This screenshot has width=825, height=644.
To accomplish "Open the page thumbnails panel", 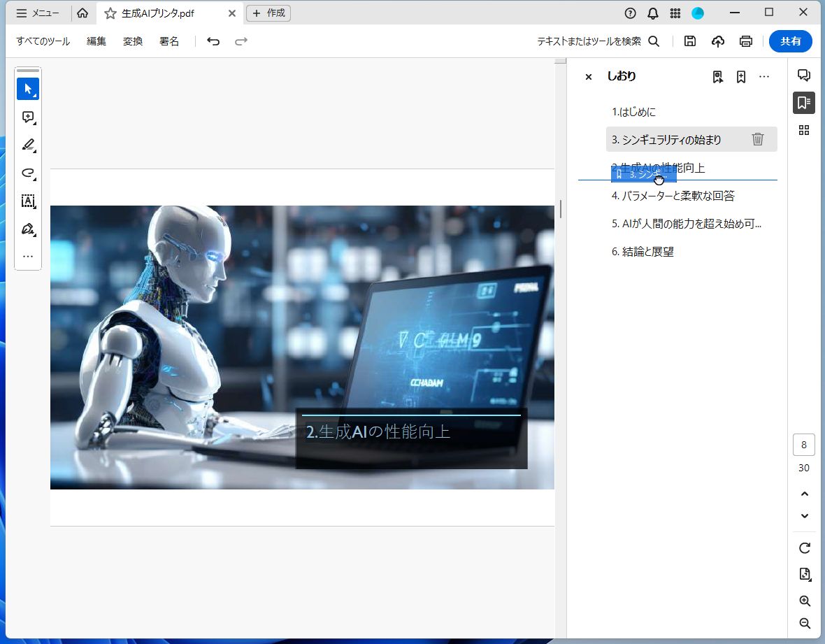I will [803, 130].
